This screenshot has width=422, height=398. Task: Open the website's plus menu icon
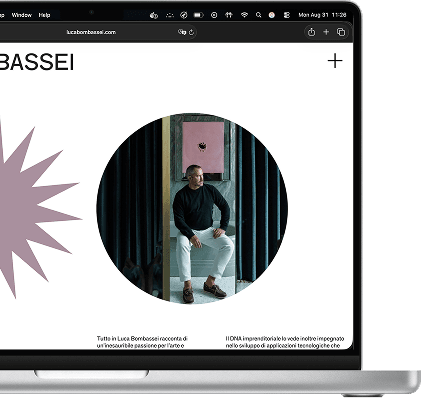[x=335, y=61]
